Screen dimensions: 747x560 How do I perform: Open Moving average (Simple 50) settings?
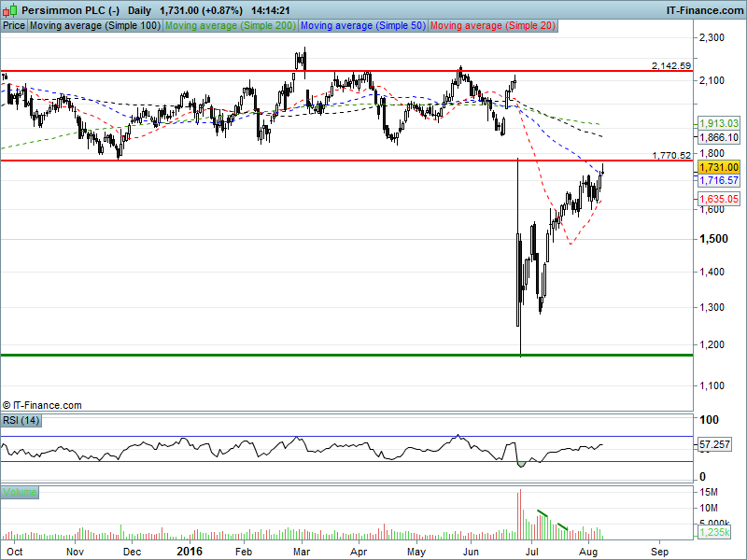tap(363, 26)
